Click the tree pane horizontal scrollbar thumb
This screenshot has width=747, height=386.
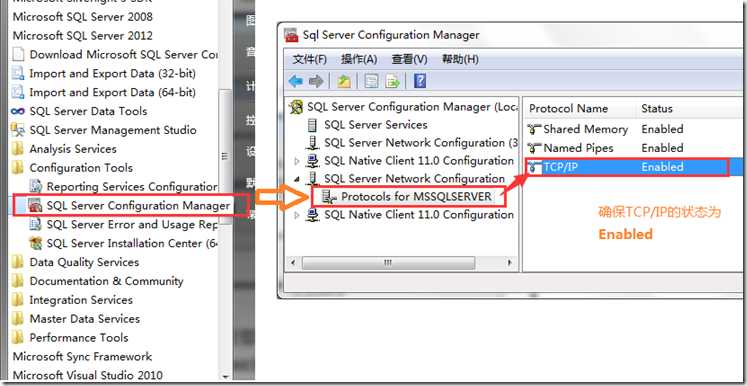click(388, 263)
